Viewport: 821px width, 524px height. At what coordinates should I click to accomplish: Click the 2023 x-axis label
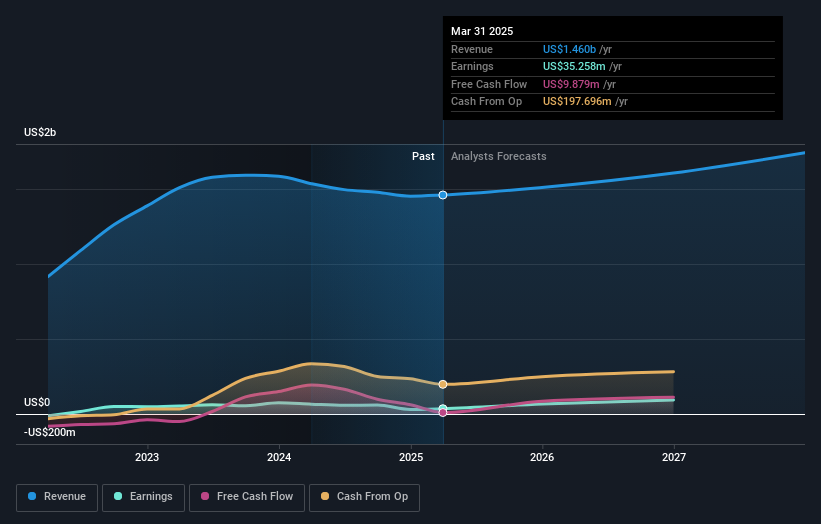(147, 458)
